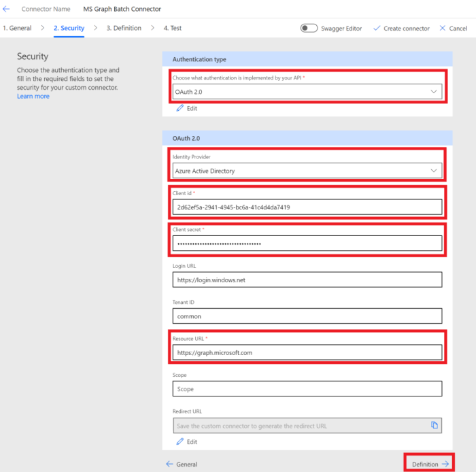
Task: Click the pencil icon under Authentication type
Action: tap(180, 108)
